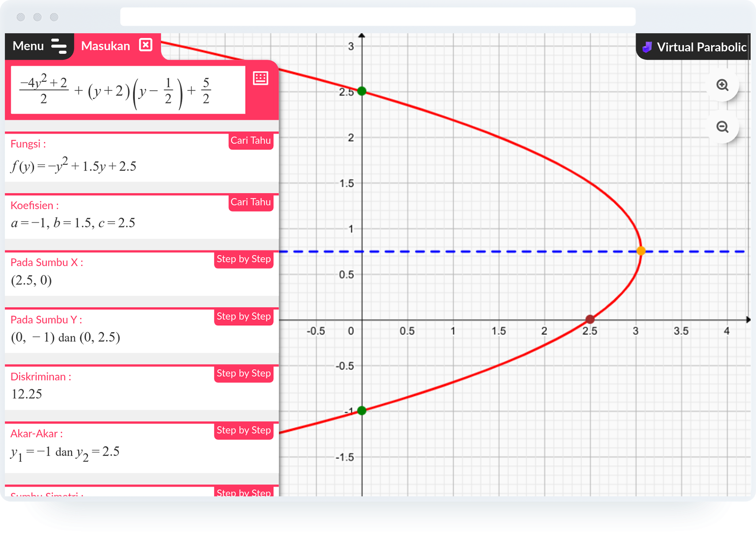Click Step by Step for Pada Sumbu X
The width and height of the screenshot is (756, 538).
click(x=243, y=259)
